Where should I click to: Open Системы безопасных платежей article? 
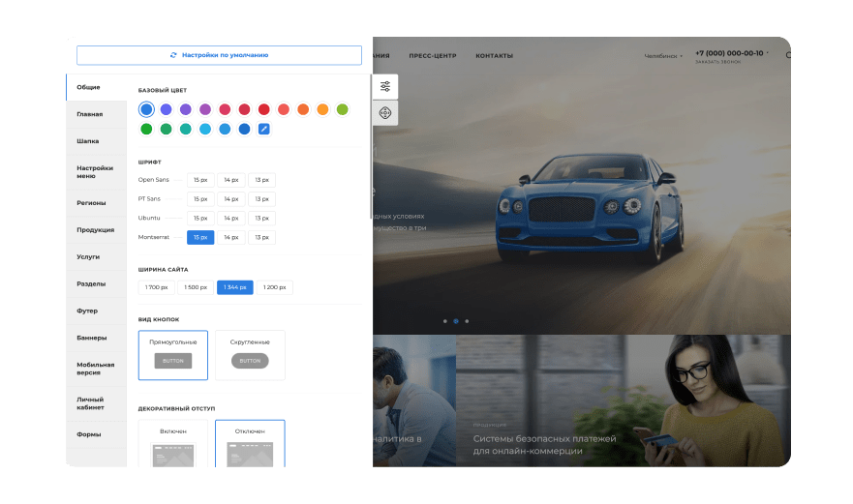[x=544, y=445]
